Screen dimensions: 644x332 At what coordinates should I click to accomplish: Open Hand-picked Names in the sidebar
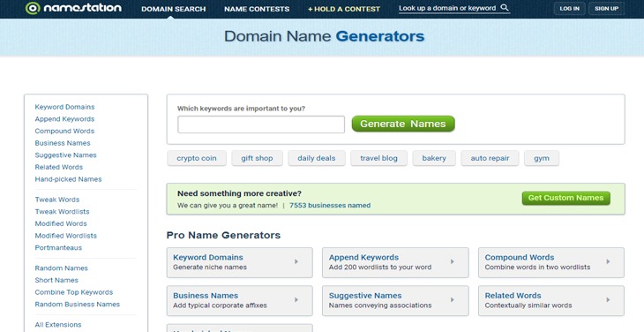(68, 179)
